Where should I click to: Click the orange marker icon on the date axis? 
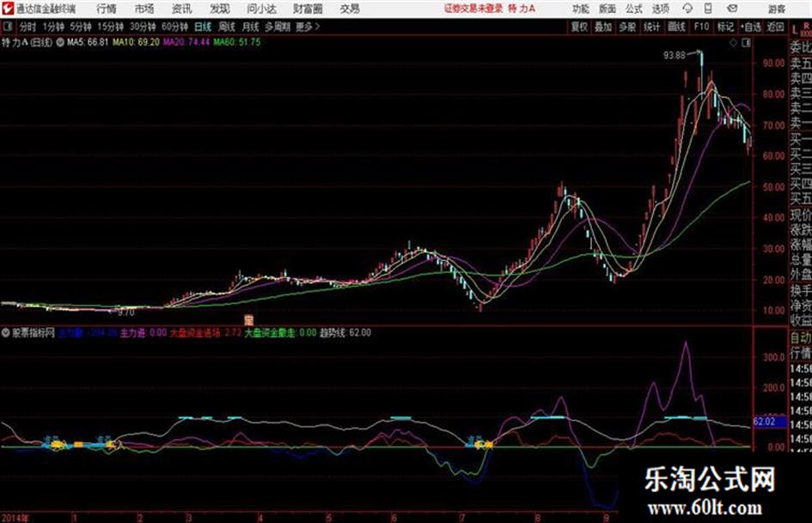248,320
